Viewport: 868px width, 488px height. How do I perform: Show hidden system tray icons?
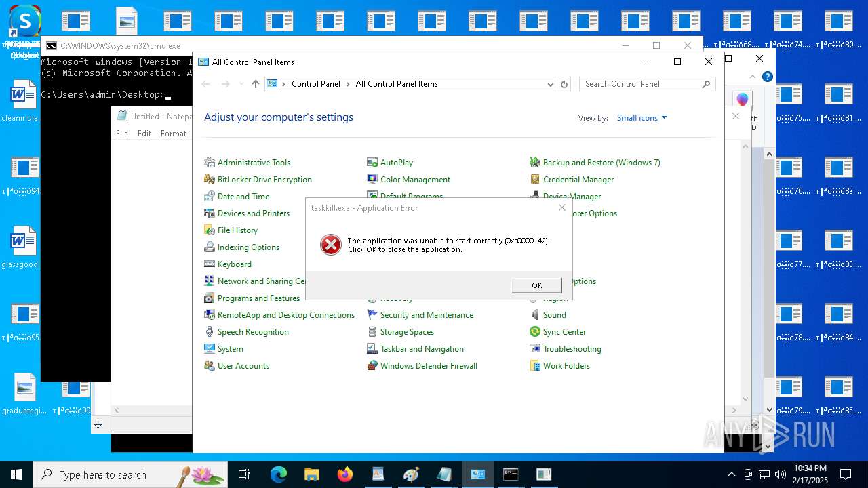(731, 474)
